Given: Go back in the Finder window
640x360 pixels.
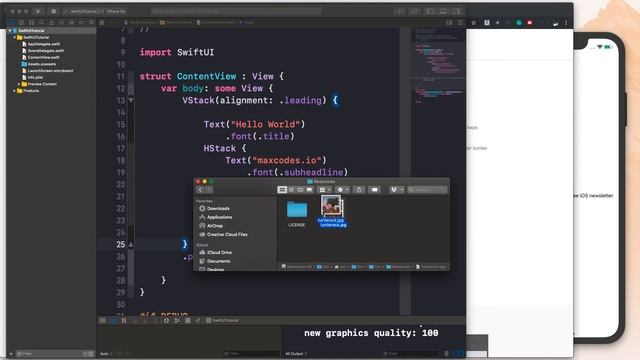Looking at the screenshot, I should click(200, 190).
